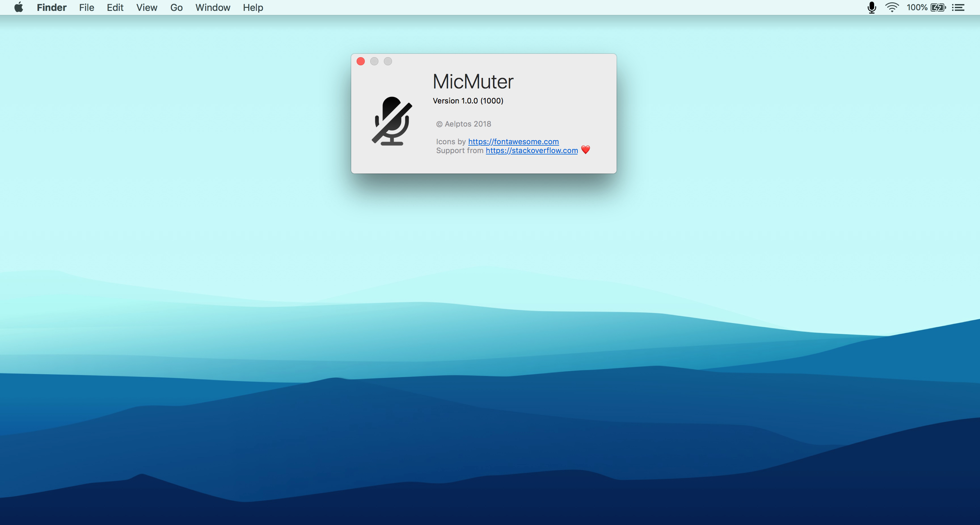Viewport: 980px width, 525px height.
Task: Open the Finder menu
Action: coord(51,7)
